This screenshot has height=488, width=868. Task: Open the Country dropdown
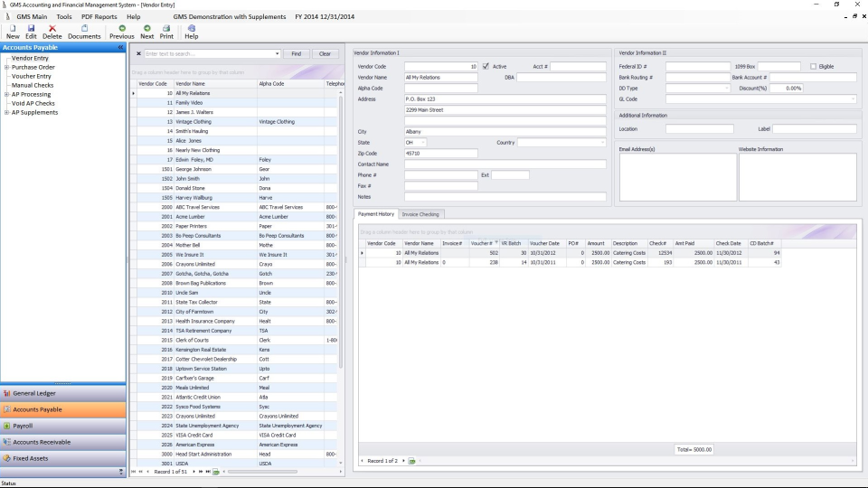click(x=602, y=143)
